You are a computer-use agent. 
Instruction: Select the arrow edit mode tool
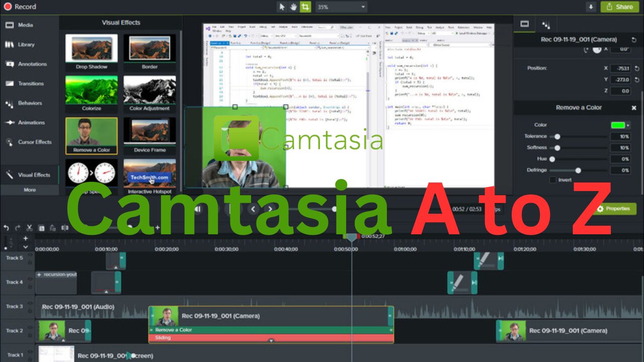point(282,7)
